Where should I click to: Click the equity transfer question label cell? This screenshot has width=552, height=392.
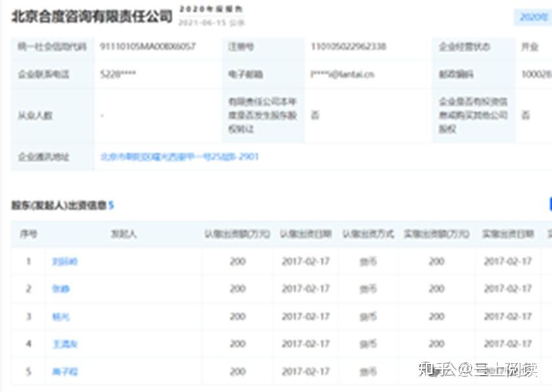(x=262, y=116)
